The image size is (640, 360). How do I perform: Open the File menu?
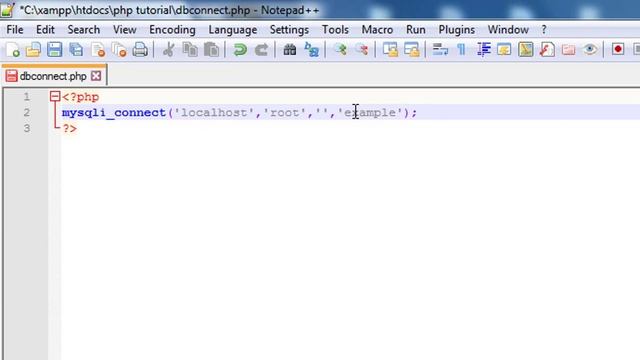click(x=15, y=30)
